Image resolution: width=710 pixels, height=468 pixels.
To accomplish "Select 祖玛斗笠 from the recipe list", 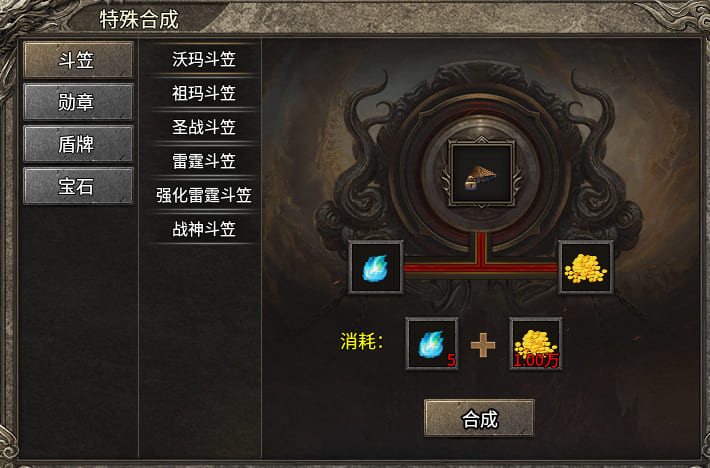I will pos(204,93).
